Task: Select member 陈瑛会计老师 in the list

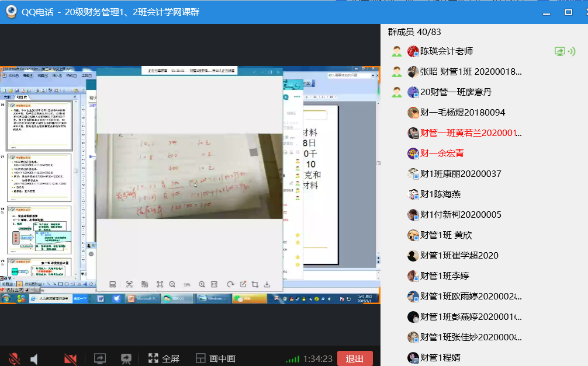Action: point(447,51)
